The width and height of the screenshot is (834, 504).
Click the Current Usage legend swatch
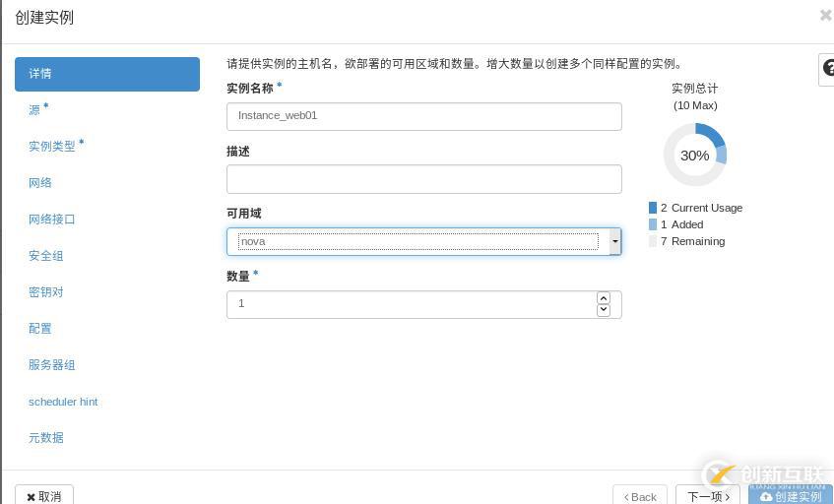[x=653, y=208]
